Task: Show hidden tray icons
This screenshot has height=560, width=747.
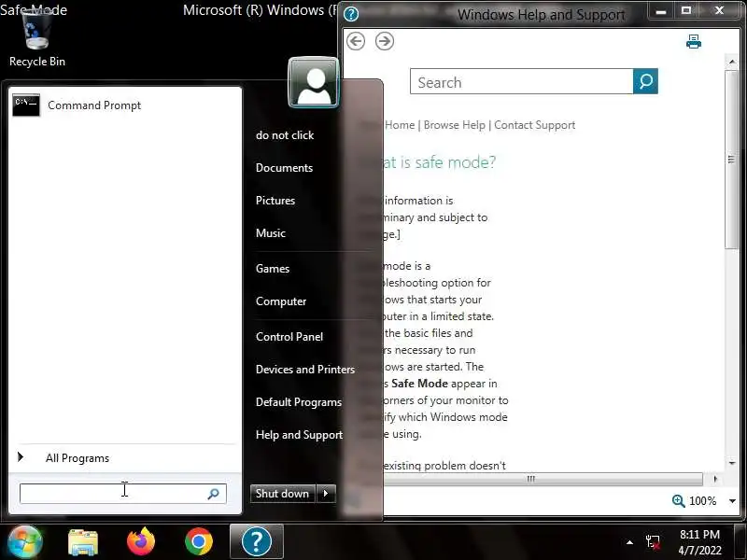Action: click(x=629, y=542)
